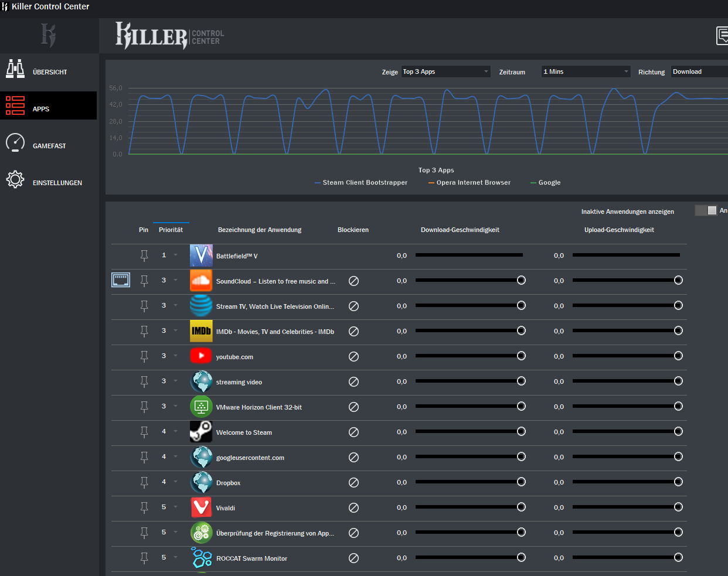This screenshot has width=728, height=576.
Task: Click the Einstellungen gear icon
Action: pos(15,179)
